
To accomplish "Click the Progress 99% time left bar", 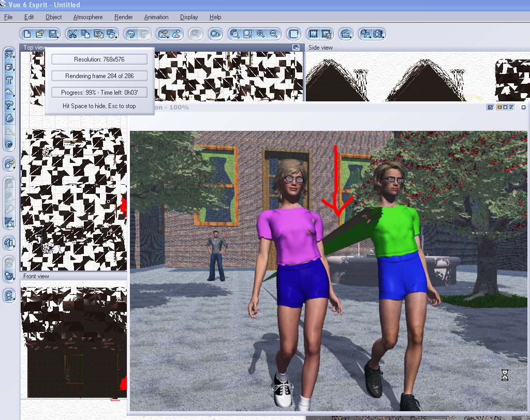I will (99, 93).
